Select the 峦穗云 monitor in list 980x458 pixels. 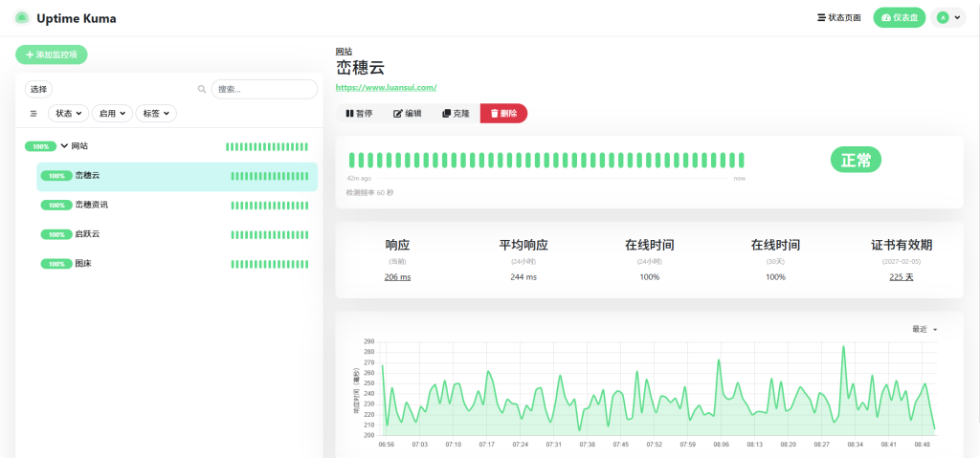pyautogui.click(x=177, y=176)
